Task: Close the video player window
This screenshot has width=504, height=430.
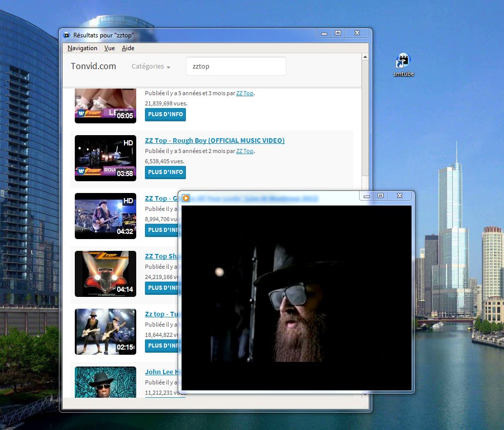Action: [400, 196]
